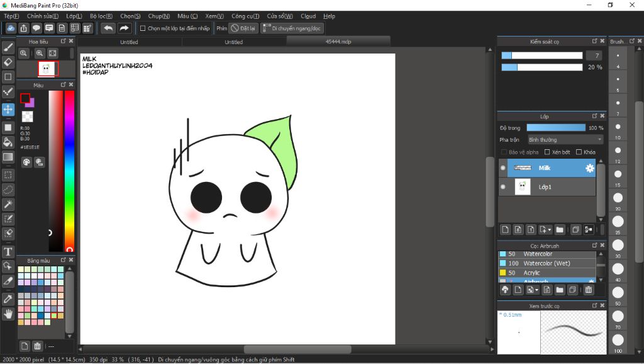The width and height of the screenshot is (644, 364).
Task: Hide the Lớp1 layer visibility
Action: point(502,187)
